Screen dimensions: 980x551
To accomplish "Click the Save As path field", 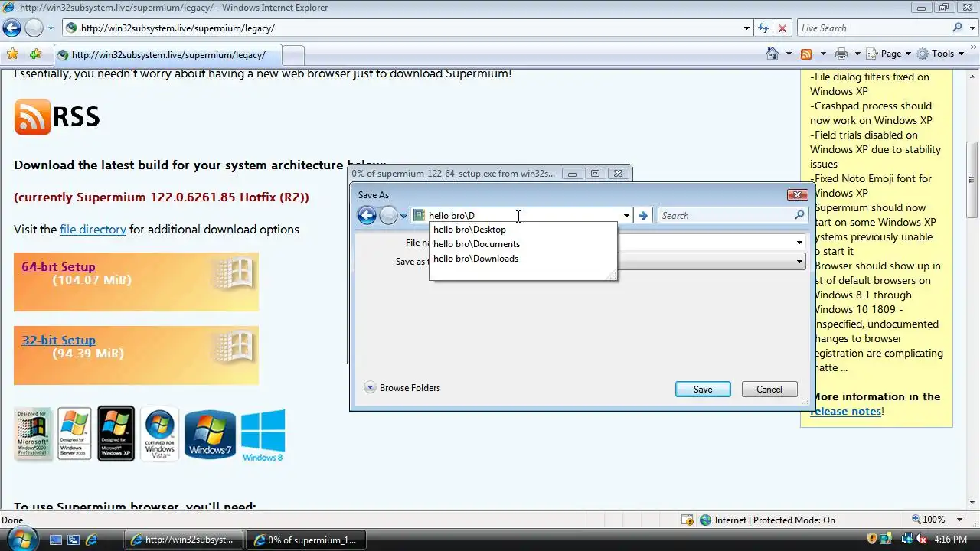I will (x=521, y=216).
